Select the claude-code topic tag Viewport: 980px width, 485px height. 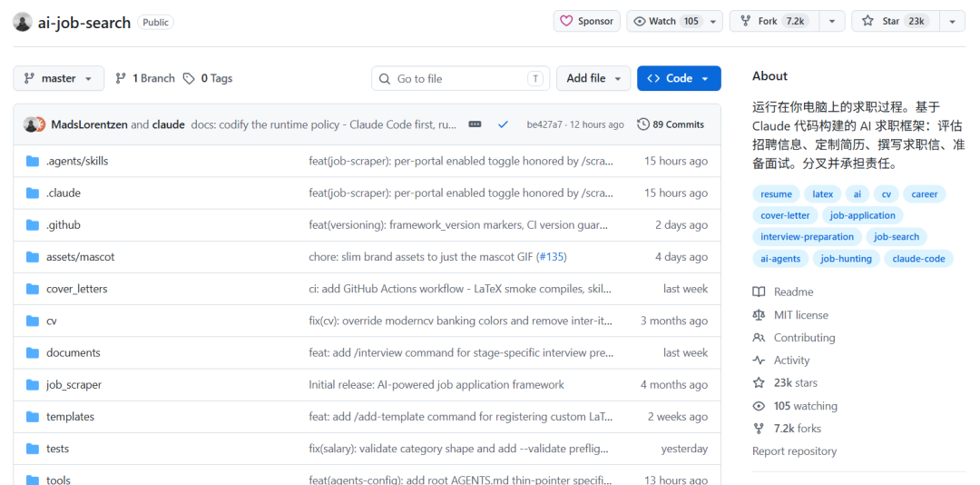pos(918,259)
